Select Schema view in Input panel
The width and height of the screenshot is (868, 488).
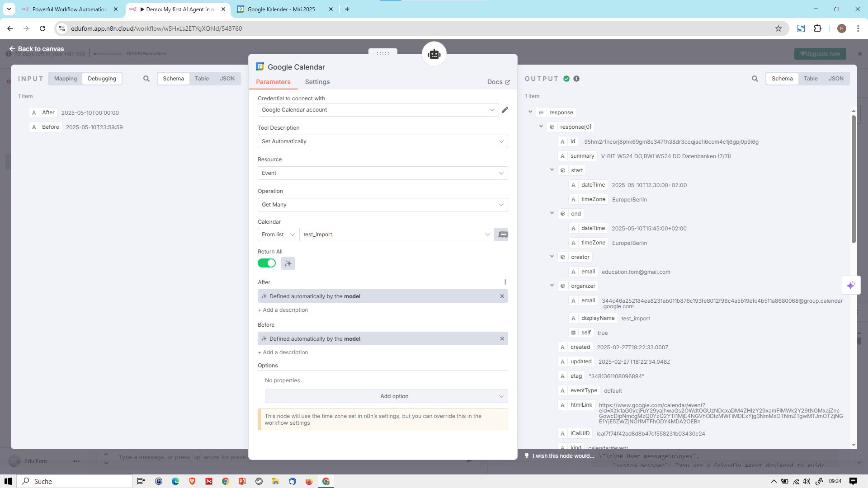pos(173,79)
